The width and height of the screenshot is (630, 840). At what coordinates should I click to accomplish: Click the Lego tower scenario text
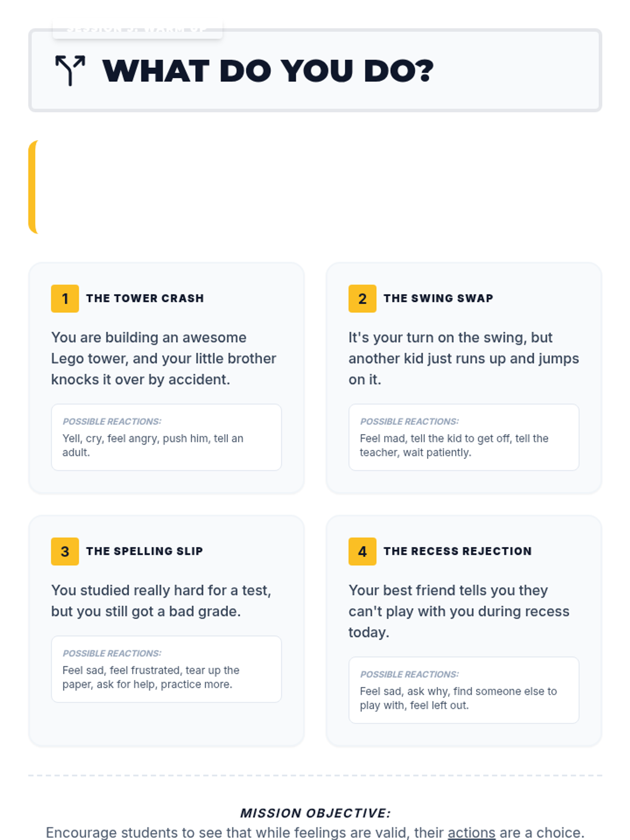tap(163, 359)
